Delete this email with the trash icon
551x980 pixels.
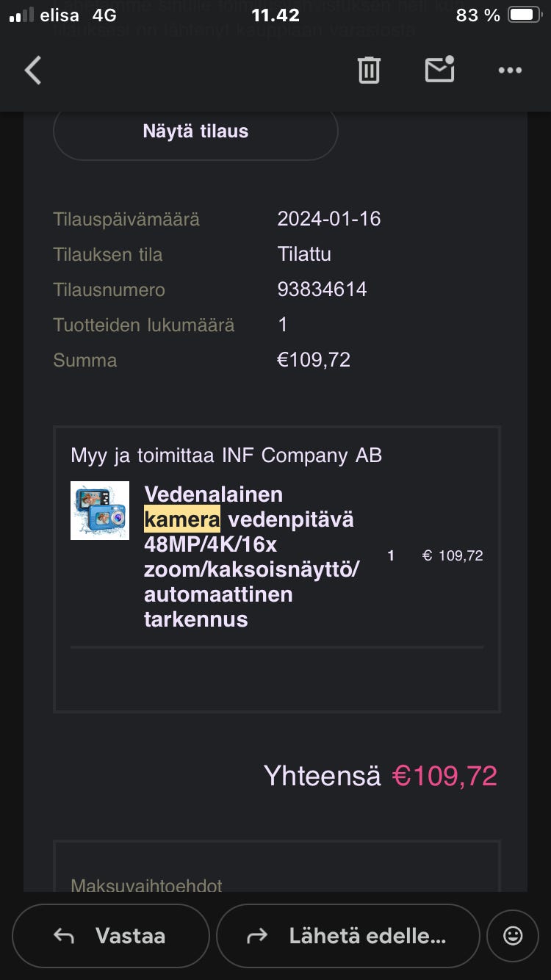pyautogui.click(x=369, y=71)
